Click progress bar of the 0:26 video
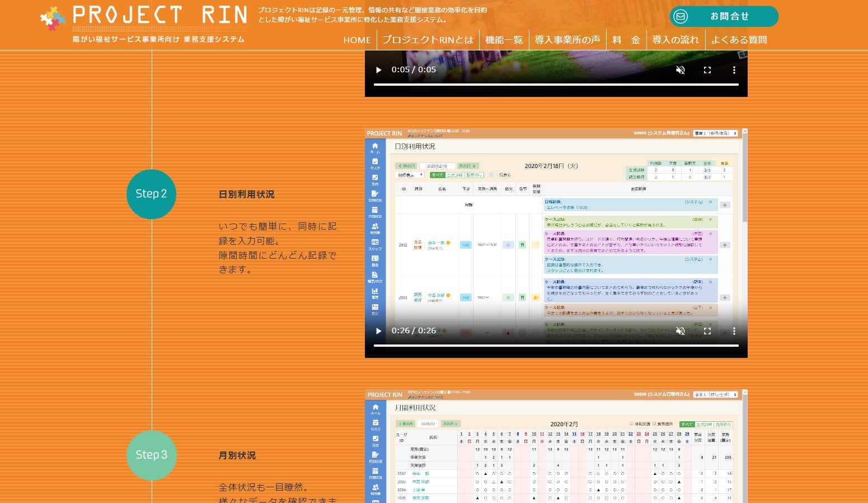 (556, 346)
